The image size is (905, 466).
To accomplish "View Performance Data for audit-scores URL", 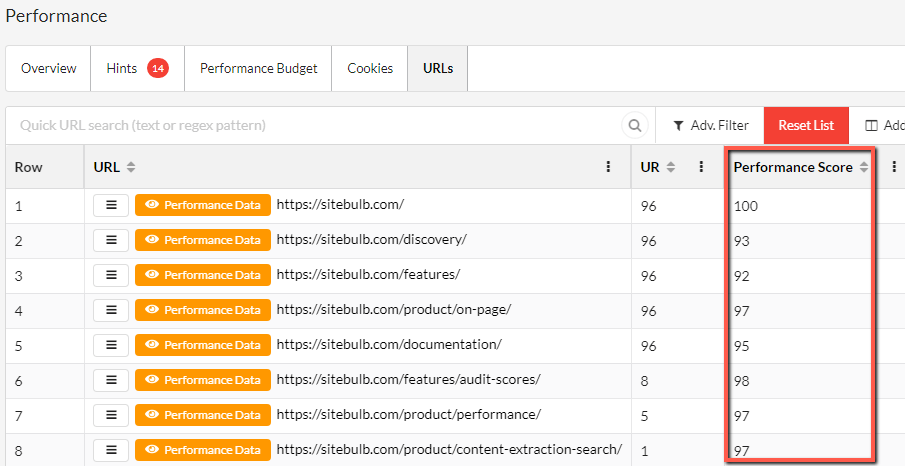I will tap(203, 380).
